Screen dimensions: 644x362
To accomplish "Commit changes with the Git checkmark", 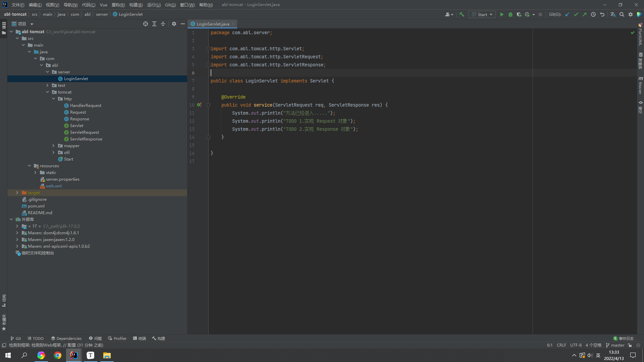I will (x=576, y=14).
